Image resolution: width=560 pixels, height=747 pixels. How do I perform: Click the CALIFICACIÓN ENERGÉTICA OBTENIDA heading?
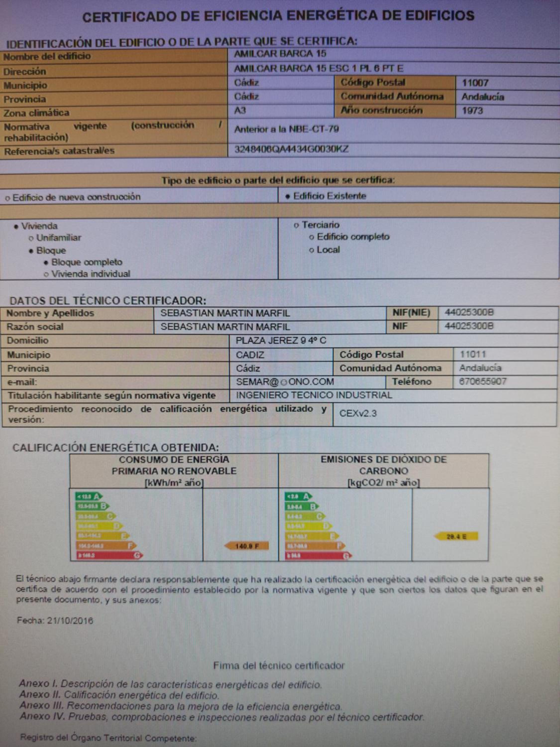click(116, 448)
